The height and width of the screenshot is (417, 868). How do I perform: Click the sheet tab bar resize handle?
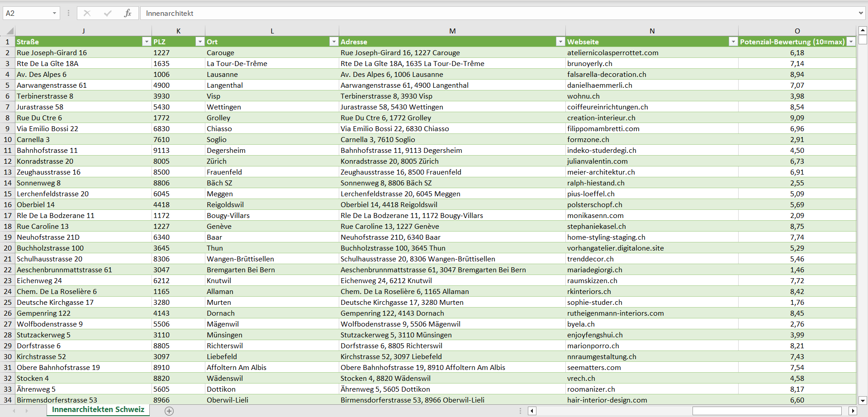(x=520, y=411)
